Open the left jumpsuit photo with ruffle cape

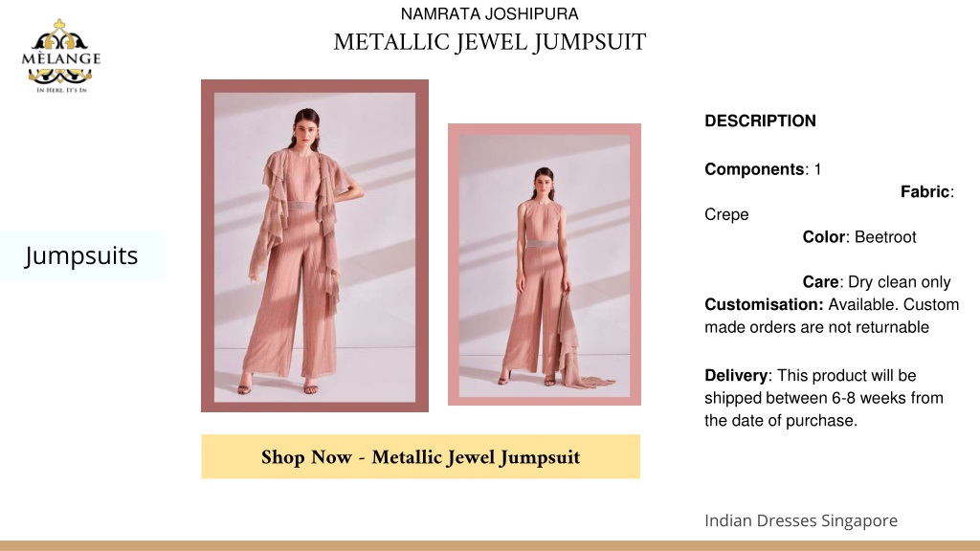[x=315, y=248]
